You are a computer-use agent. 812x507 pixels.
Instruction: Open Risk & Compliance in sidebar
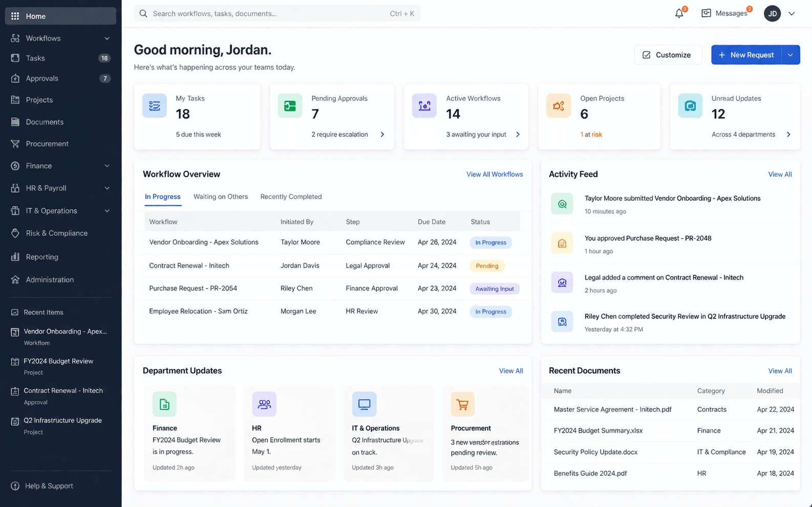click(56, 233)
